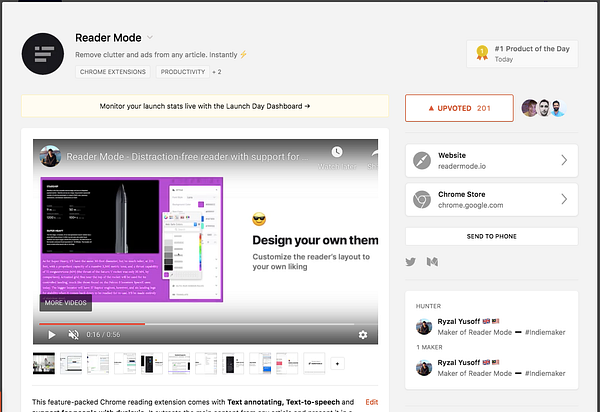Screen dimensions: 600x412
Task: Open Ryzal Yusoff's maker profile name
Action: coord(459,362)
